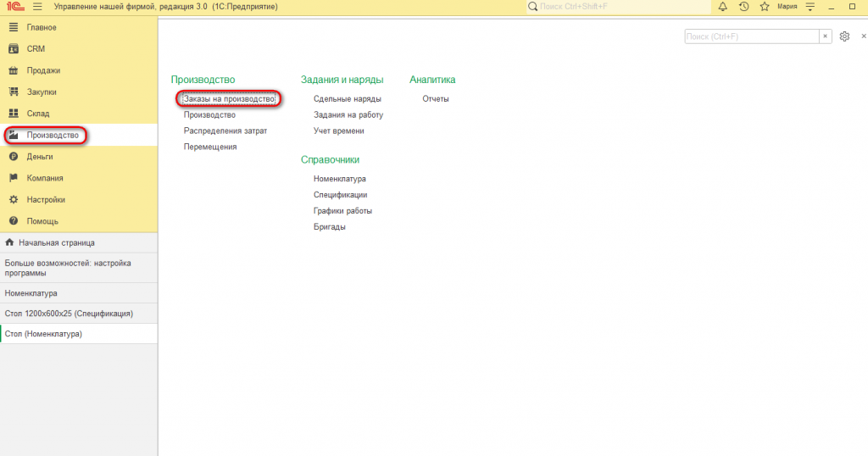The width and height of the screenshot is (868, 456).
Task: Open the service settings lines icon
Action: point(810,7)
